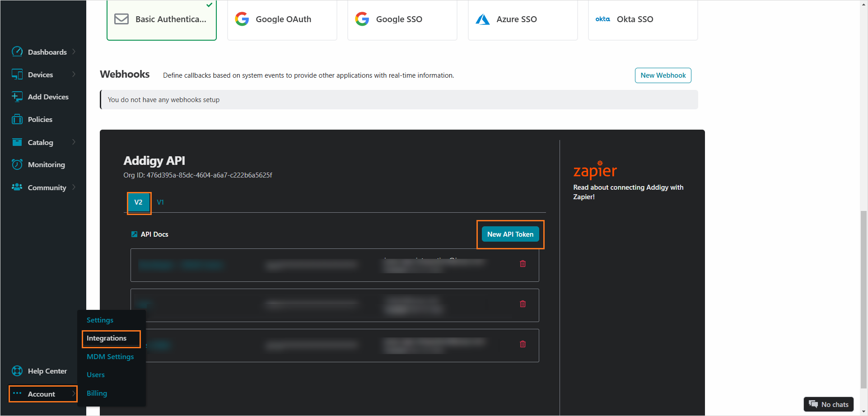Expand the Account menu chevron
Viewport: 868px width, 416px height.
pyautogui.click(x=74, y=393)
